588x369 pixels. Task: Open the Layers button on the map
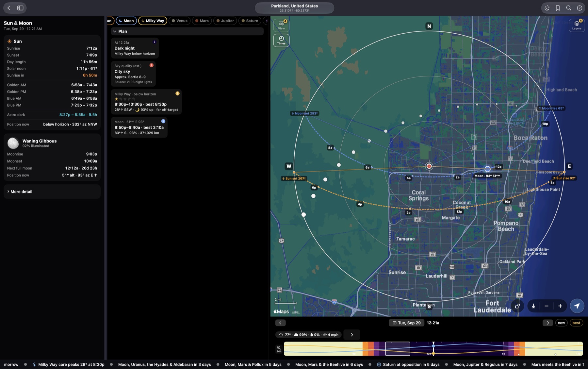[x=577, y=25]
